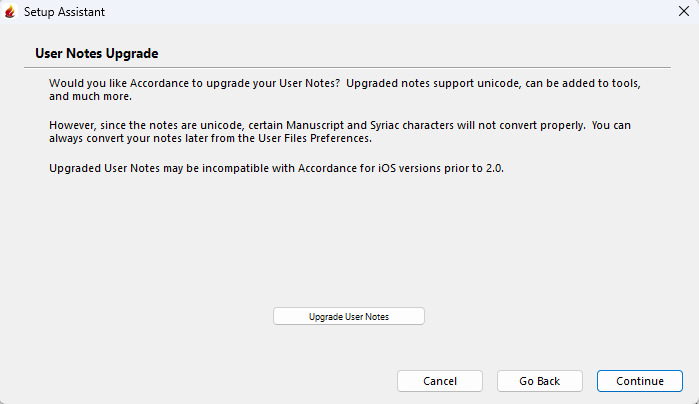
Task: Click the 'and much more.' text line
Action: coord(88,98)
